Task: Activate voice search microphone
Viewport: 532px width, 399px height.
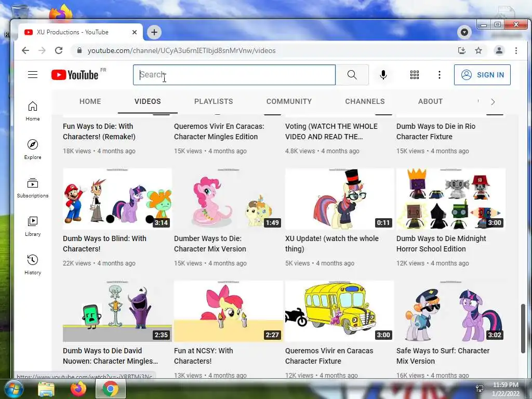Action: (x=383, y=75)
